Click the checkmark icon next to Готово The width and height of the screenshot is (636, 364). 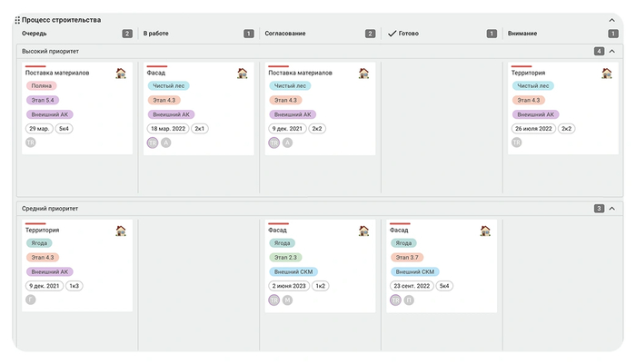point(392,34)
